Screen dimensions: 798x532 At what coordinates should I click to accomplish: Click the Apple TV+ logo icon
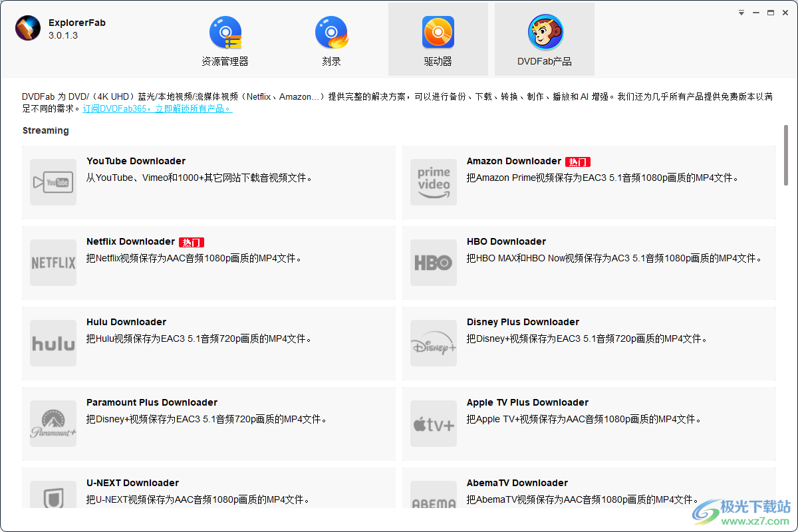pos(434,424)
